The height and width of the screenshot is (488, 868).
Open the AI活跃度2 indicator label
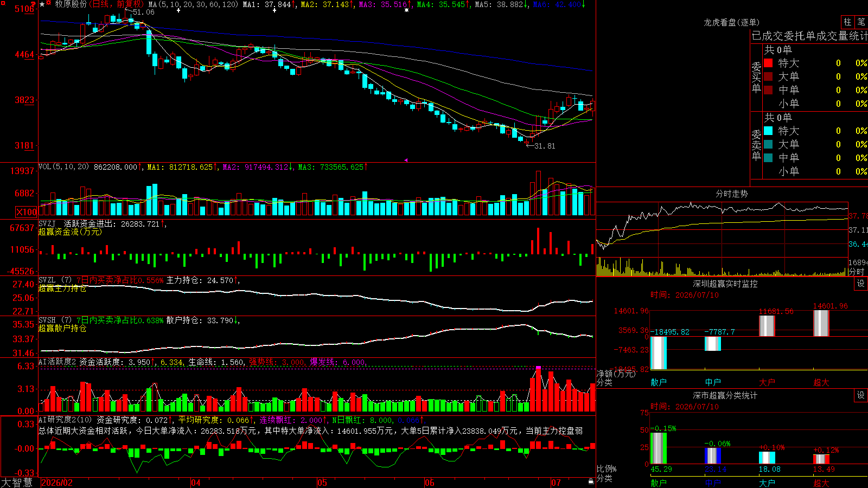[58, 362]
